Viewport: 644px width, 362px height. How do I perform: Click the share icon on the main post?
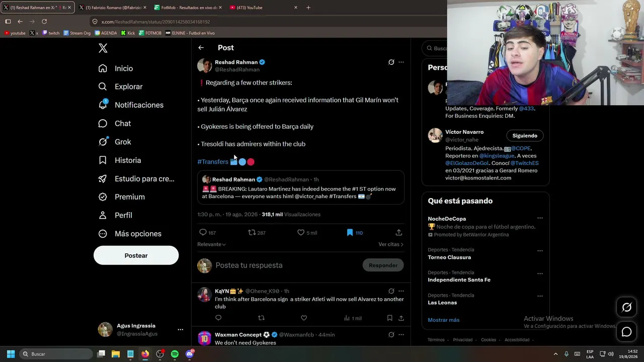coord(398,233)
